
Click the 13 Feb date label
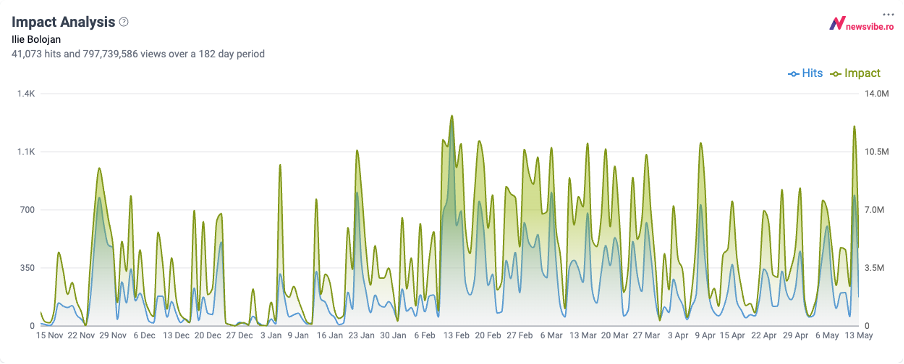(x=456, y=335)
